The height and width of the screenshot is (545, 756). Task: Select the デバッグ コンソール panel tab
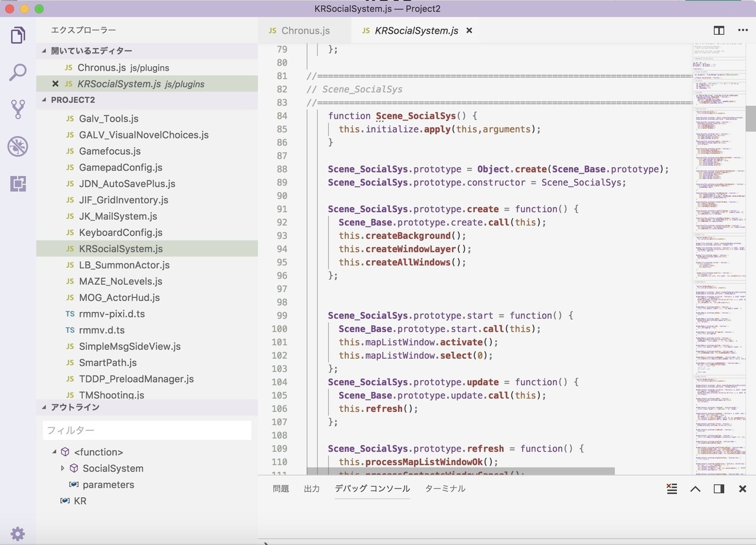point(372,488)
